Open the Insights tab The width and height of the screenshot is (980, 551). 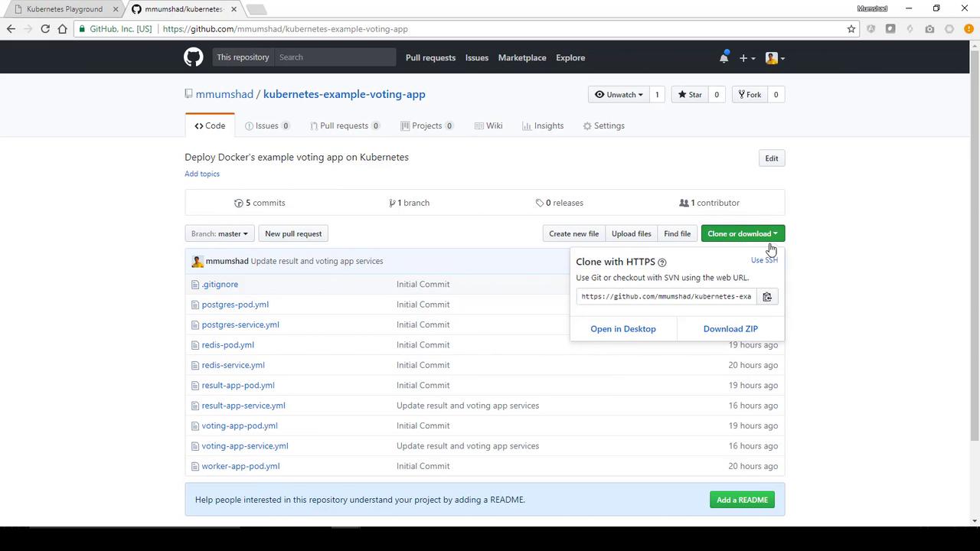coord(543,126)
